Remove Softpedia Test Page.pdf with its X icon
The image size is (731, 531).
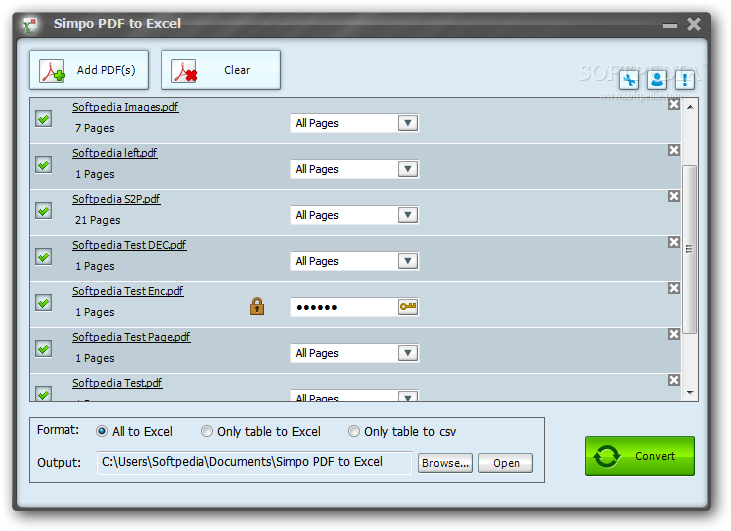coord(674,334)
